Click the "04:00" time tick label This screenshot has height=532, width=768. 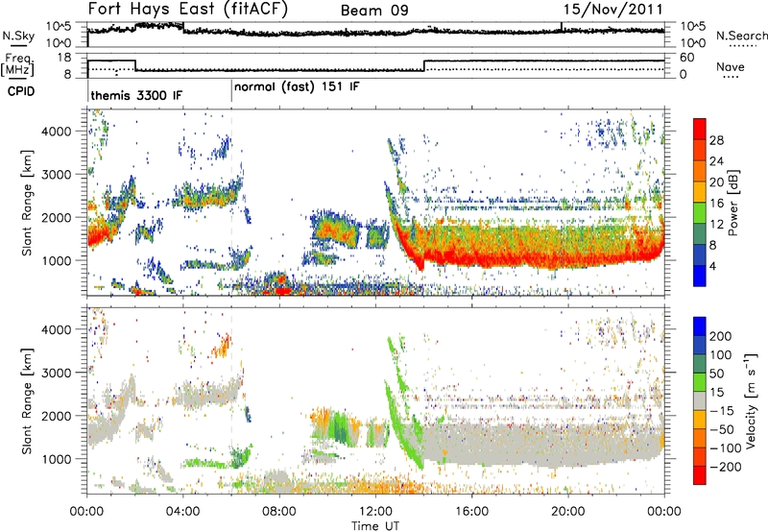tap(182, 512)
